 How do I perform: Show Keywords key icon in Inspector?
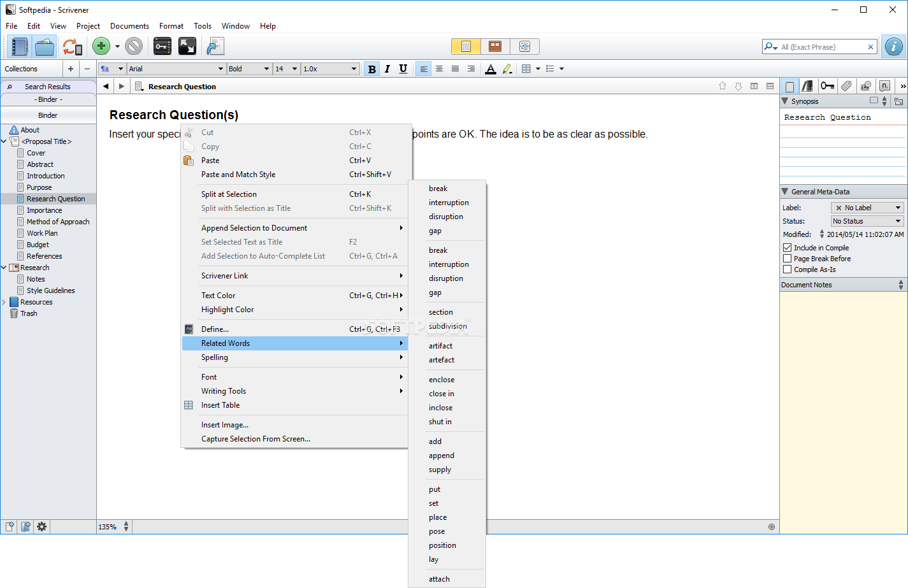point(827,86)
